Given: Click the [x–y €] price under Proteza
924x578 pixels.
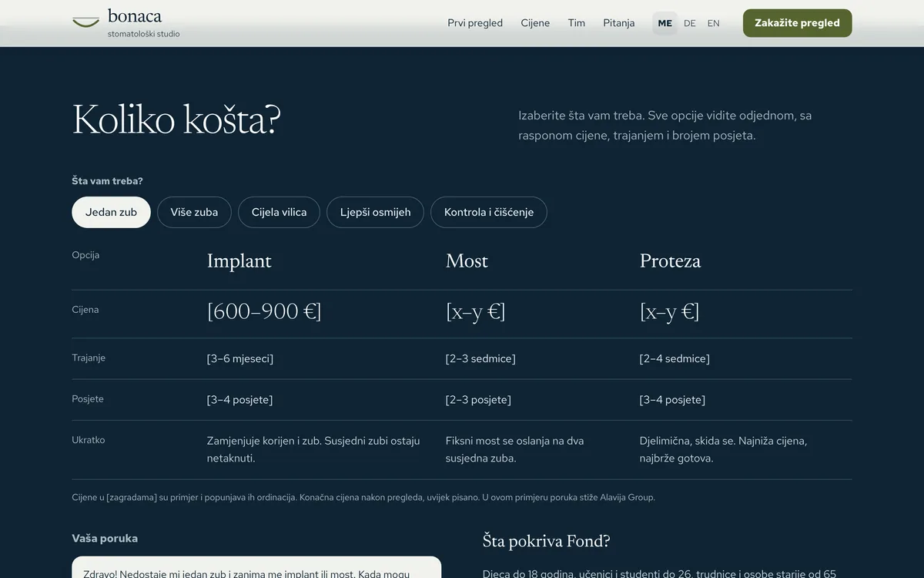Looking at the screenshot, I should tap(669, 311).
